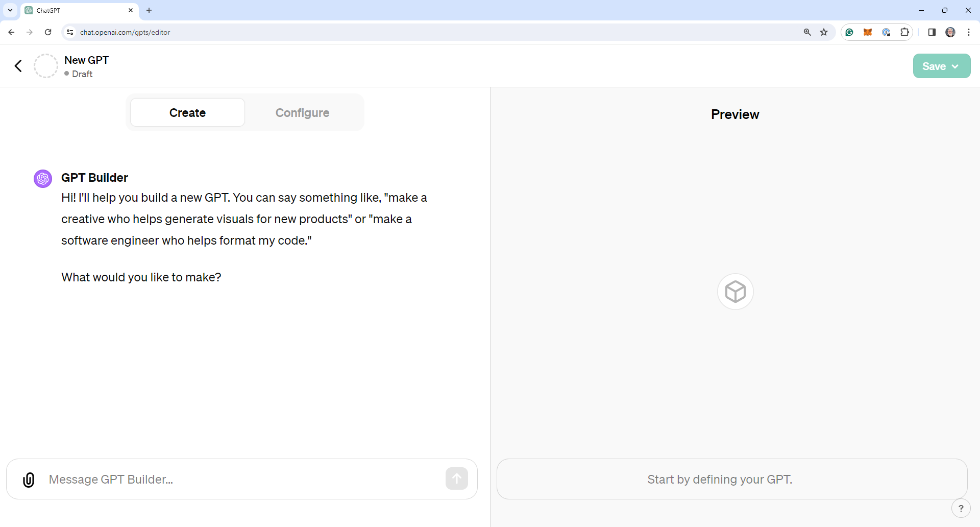Image resolution: width=980 pixels, height=527 pixels.
Task: Select the ChatGPT browser tab
Action: click(79, 10)
